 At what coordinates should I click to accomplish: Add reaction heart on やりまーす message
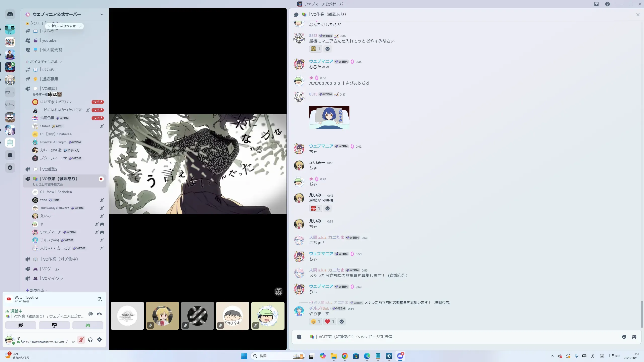point(329,322)
